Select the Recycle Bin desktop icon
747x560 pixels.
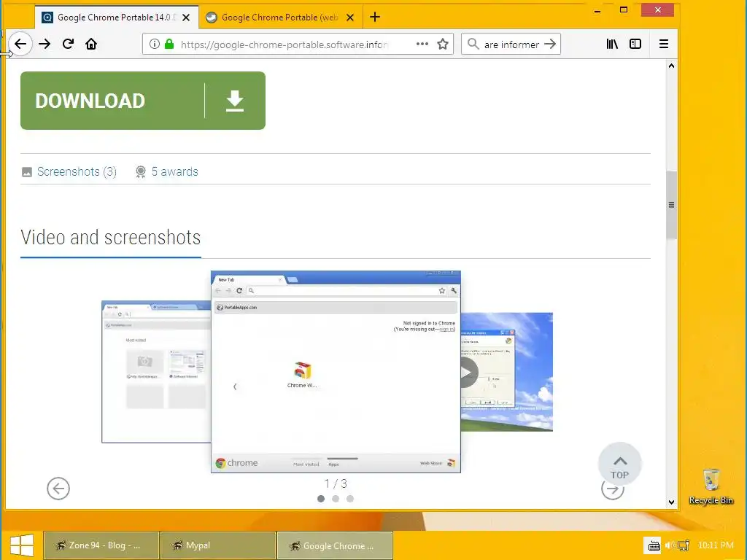[711, 486]
